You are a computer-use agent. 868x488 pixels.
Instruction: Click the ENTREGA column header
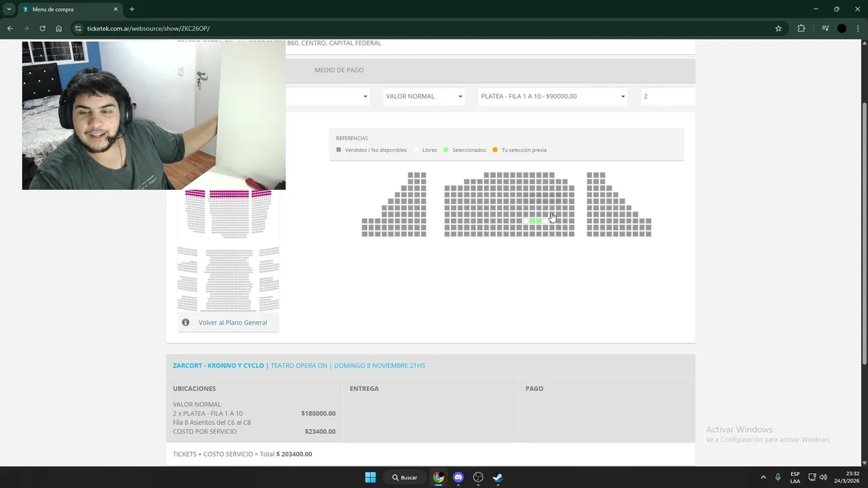[364, 388]
